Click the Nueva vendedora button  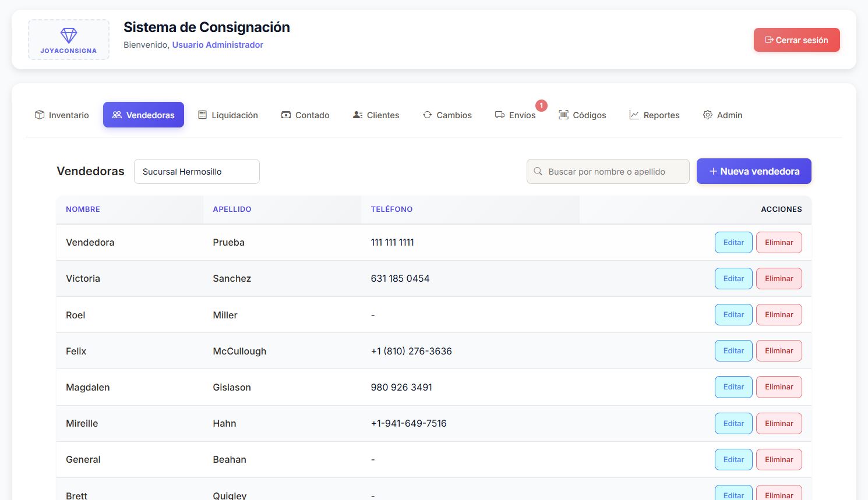pyautogui.click(x=754, y=171)
